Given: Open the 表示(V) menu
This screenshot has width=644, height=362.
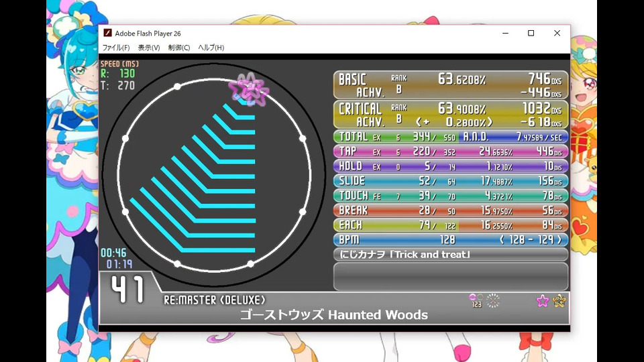Looking at the screenshot, I should click(149, 48).
